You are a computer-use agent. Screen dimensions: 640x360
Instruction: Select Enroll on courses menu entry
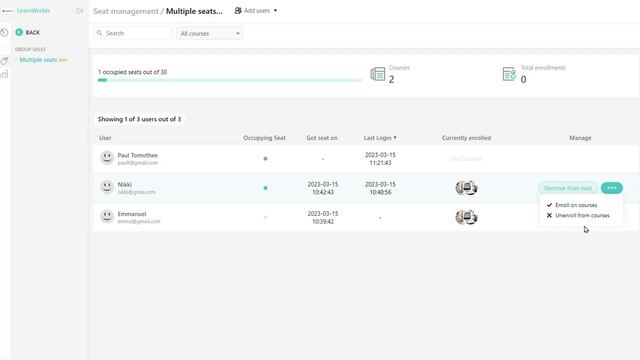point(576,205)
